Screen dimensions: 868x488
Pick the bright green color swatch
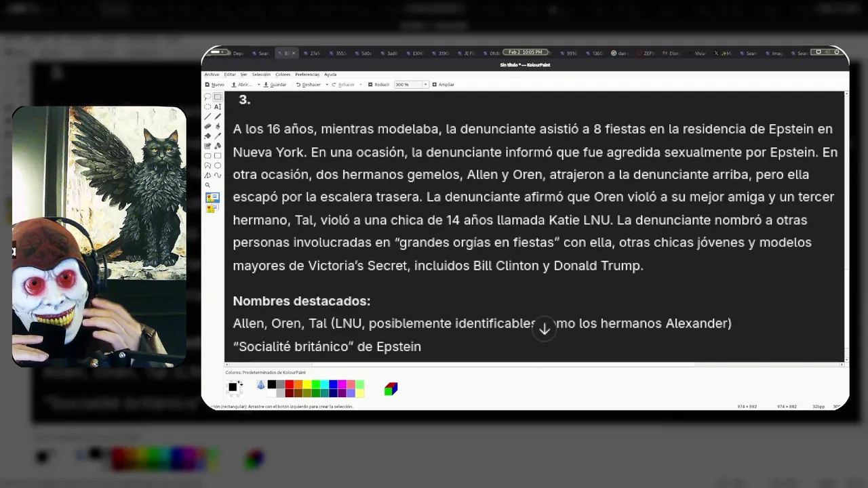pyautogui.click(x=316, y=384)
